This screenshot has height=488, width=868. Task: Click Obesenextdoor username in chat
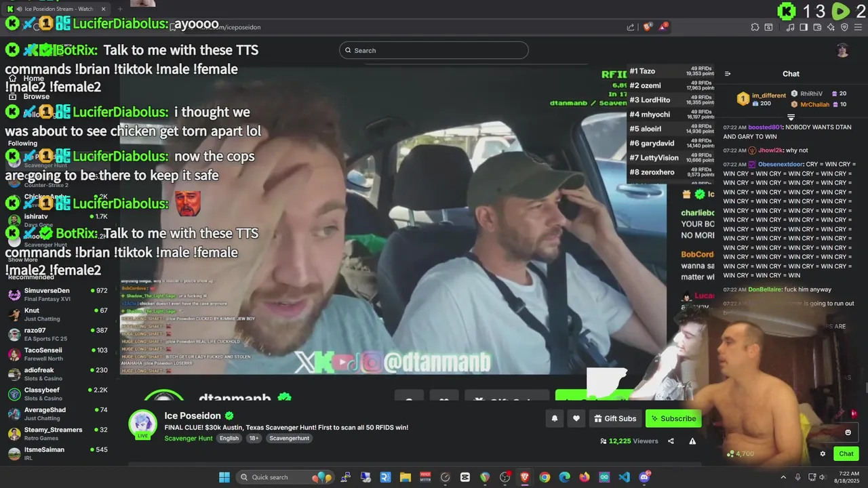781,164
